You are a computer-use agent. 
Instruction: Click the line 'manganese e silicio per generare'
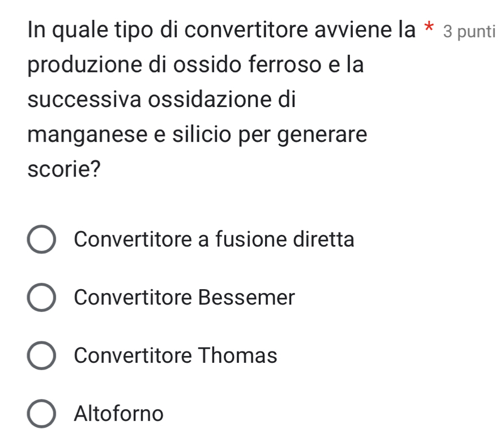click(197, 136)
